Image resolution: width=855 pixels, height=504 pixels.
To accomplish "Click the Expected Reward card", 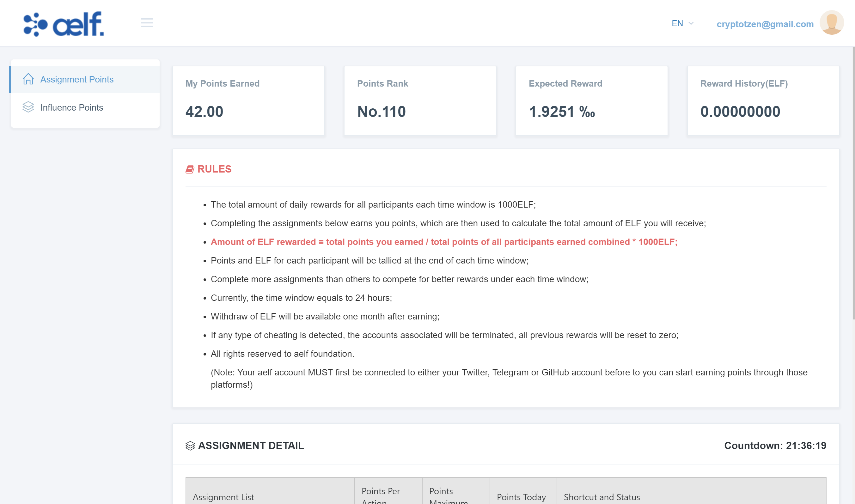I will (x=591, y=101).
